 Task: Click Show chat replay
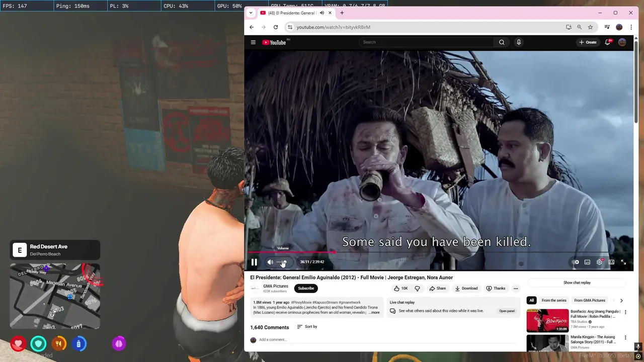coord(577,283)
